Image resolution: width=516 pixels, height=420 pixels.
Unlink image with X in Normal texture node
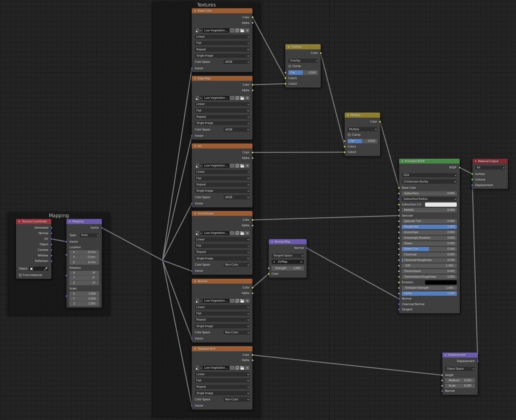click(x=247, y=301)
